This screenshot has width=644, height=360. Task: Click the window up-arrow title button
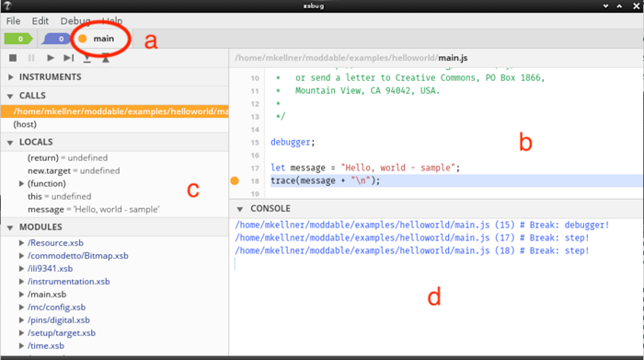pyautogui.click(x=619, y=6)
